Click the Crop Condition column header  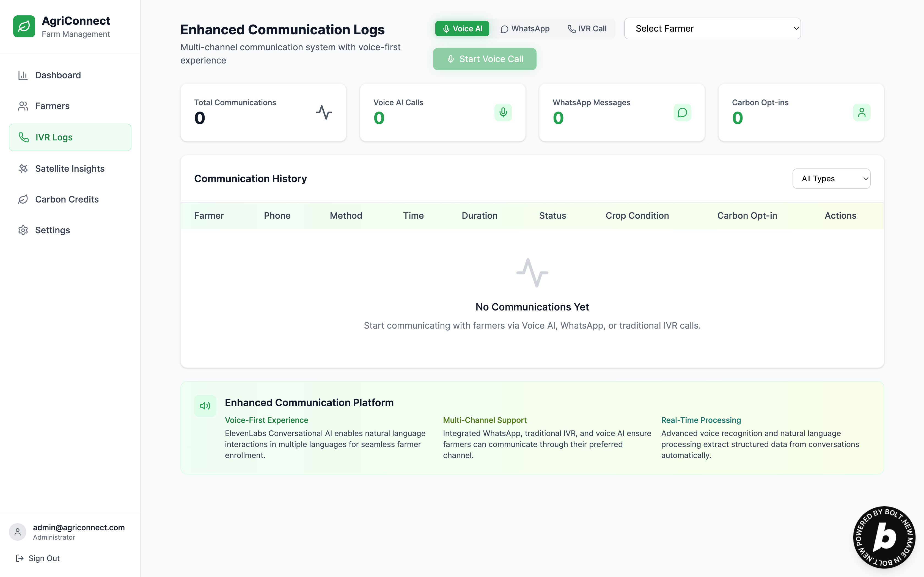(637, 216)
